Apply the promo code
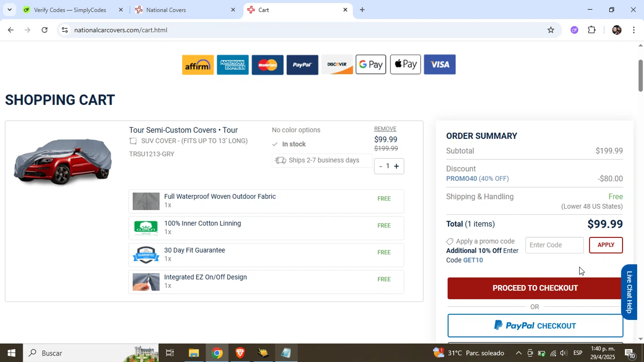 click(606, 245)
